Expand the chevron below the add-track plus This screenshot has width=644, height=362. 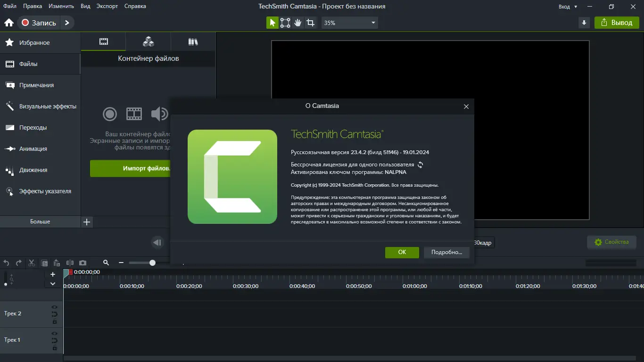tap(53, 284)
